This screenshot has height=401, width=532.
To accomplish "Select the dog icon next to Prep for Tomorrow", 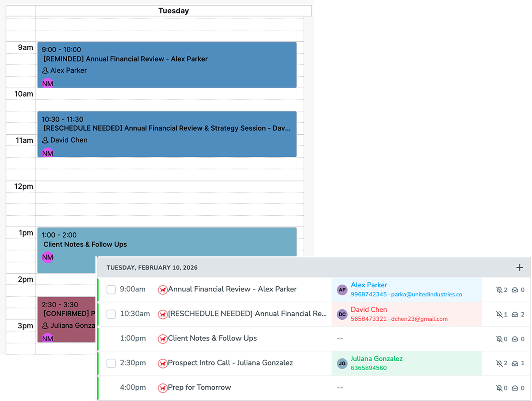I will pyautogui.click(x=163, y=387).
